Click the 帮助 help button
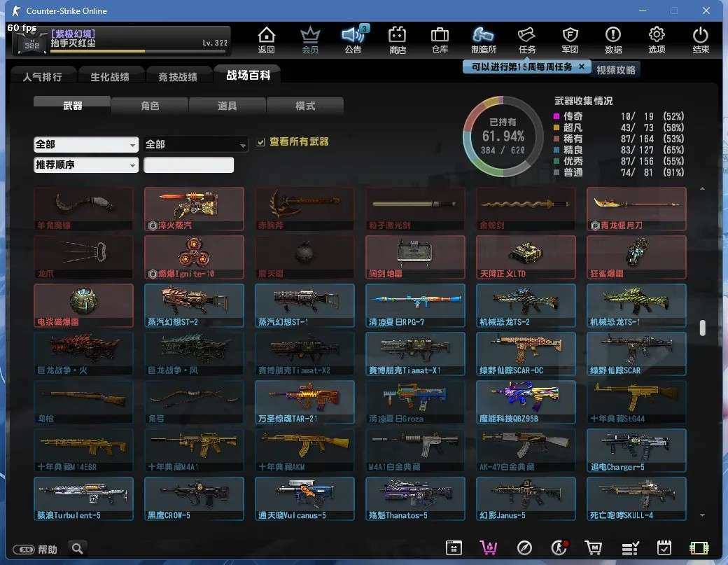 point(38,549)
